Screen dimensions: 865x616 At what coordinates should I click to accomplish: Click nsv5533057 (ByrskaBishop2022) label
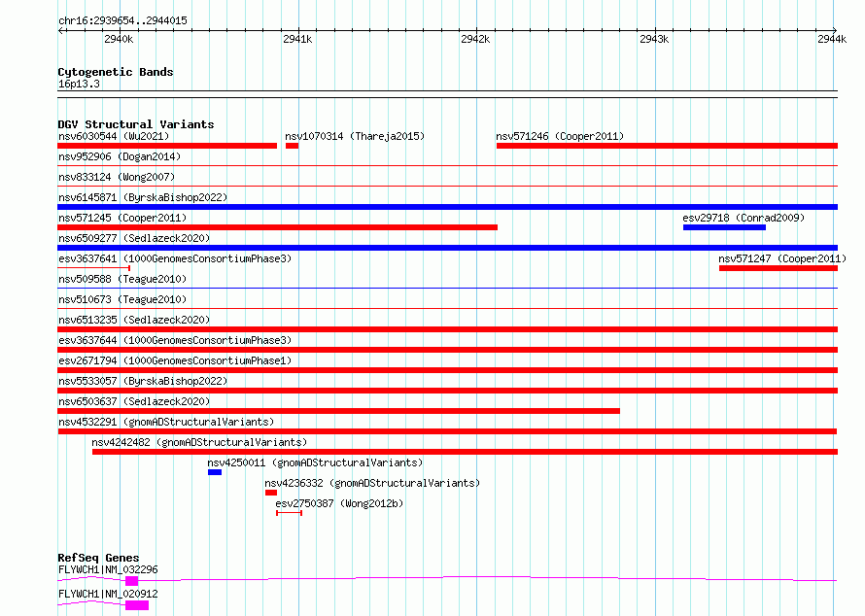pos(142,381)
